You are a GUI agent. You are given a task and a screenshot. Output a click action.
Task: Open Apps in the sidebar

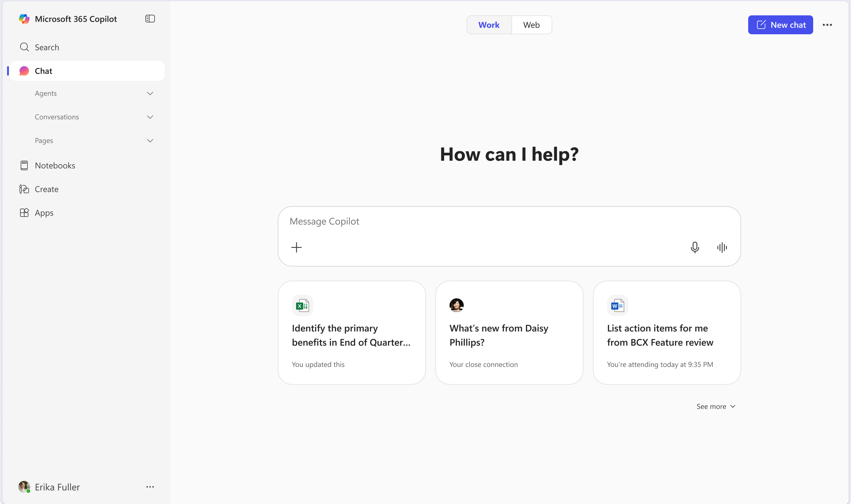pos(44,213)
